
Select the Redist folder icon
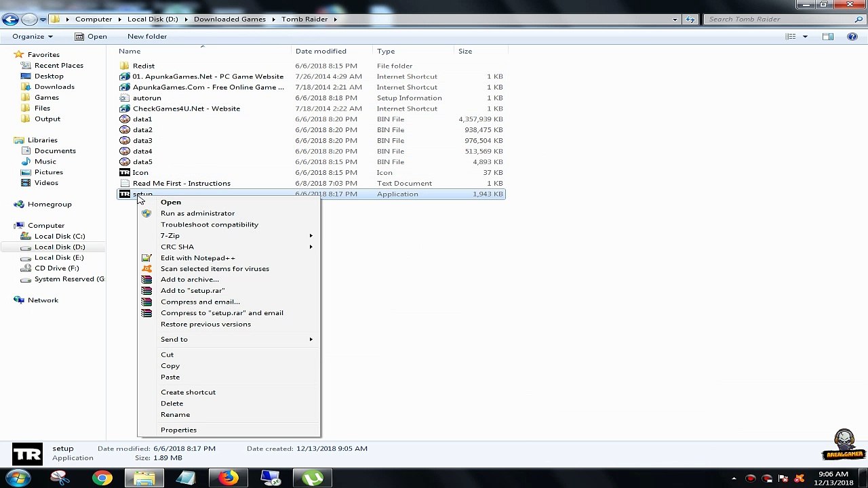(124, 66)
